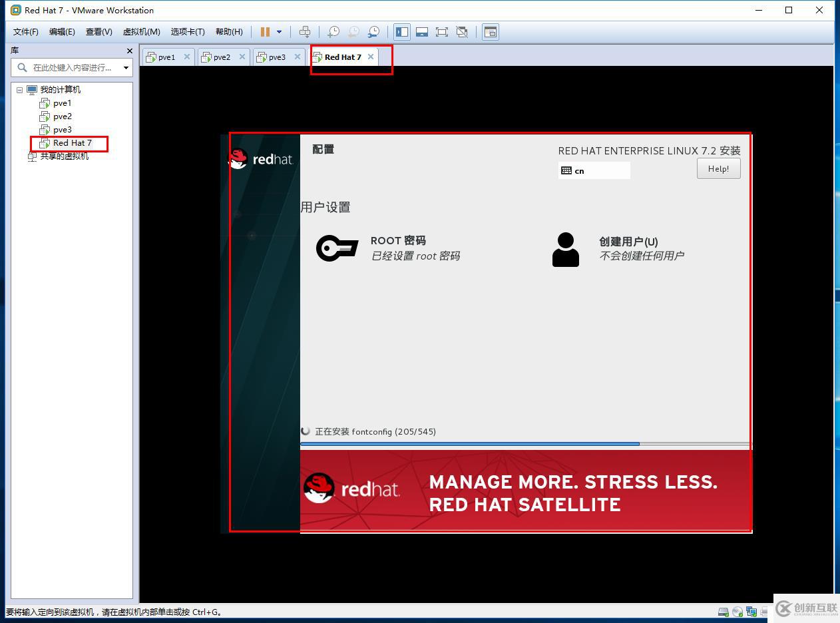Screen dimensions: 840x623
Task: Collapse the 我的计算机 tree node
Action: (19, 90)
